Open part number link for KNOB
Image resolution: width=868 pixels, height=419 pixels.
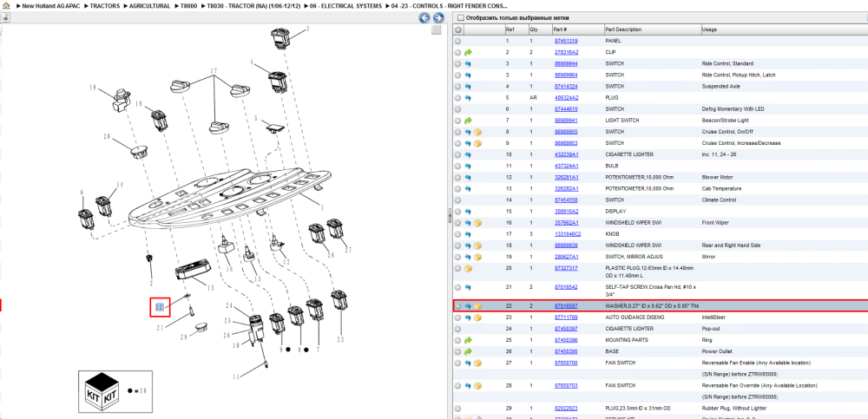[x=566, y=234]
